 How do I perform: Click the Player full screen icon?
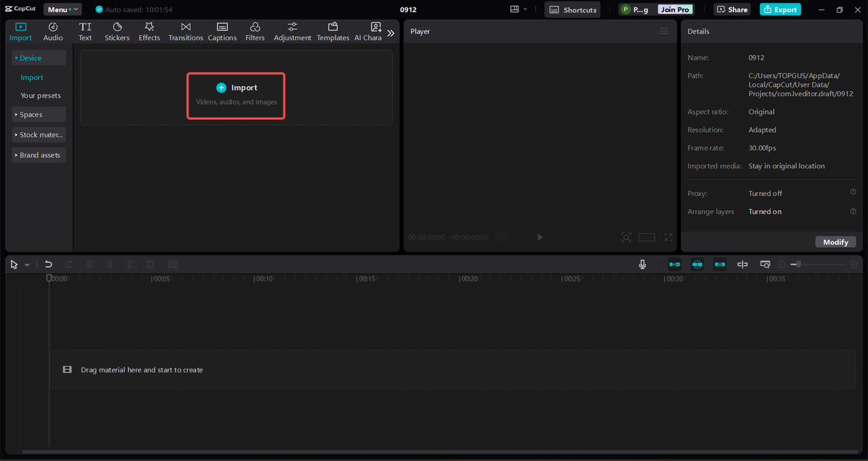[668, 237]
